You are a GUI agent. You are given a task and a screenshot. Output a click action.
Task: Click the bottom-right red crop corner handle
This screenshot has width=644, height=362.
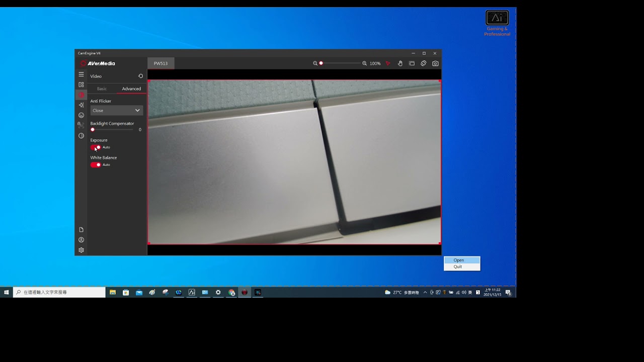[x=440, y=243]
